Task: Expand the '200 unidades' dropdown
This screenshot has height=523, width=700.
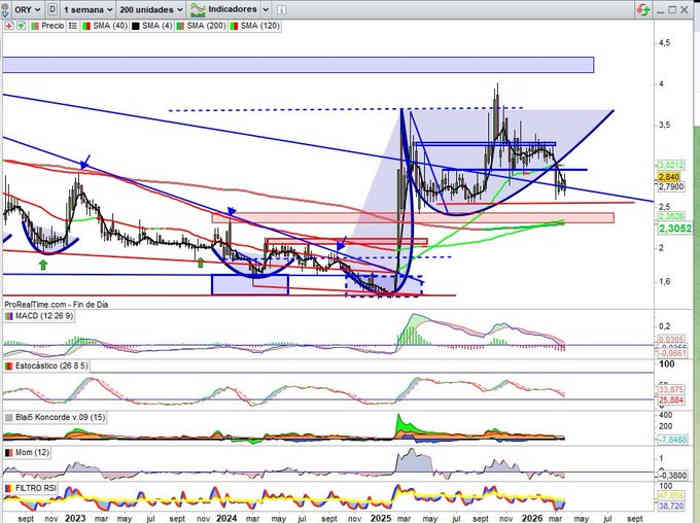Action: (148, 8)
